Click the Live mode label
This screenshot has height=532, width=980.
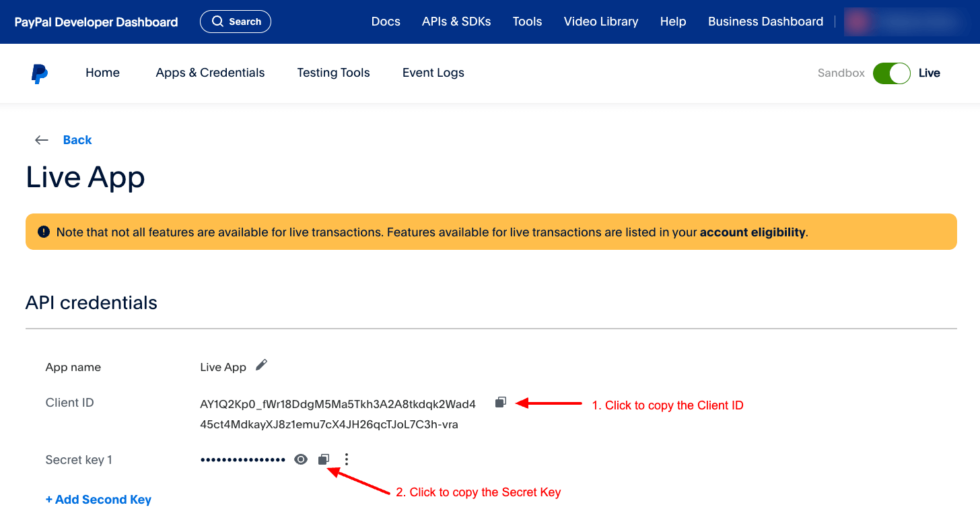click(930, 73)
